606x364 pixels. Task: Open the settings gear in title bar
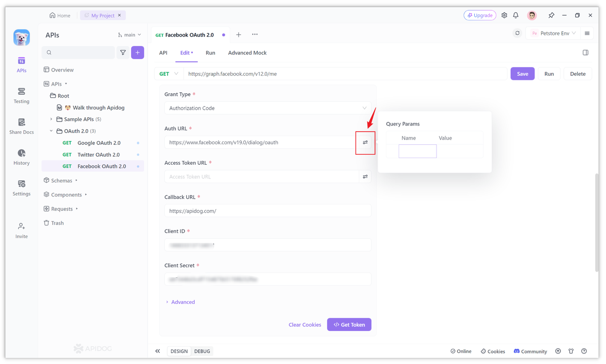coord(504,15)
